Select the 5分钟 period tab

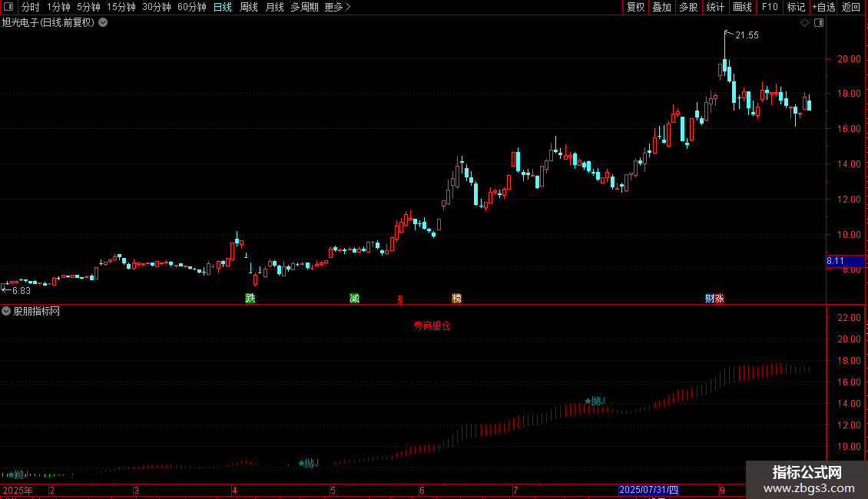pyautogui.click(x=88, y=7)
